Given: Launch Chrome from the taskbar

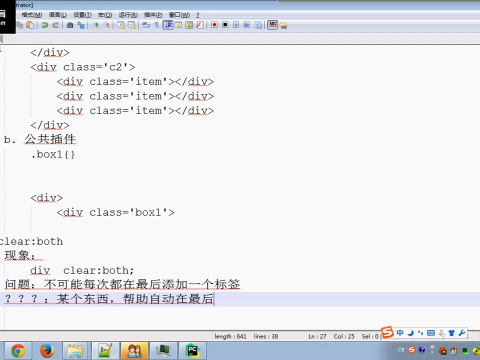Looking at the screenshot, I should 18,351.
